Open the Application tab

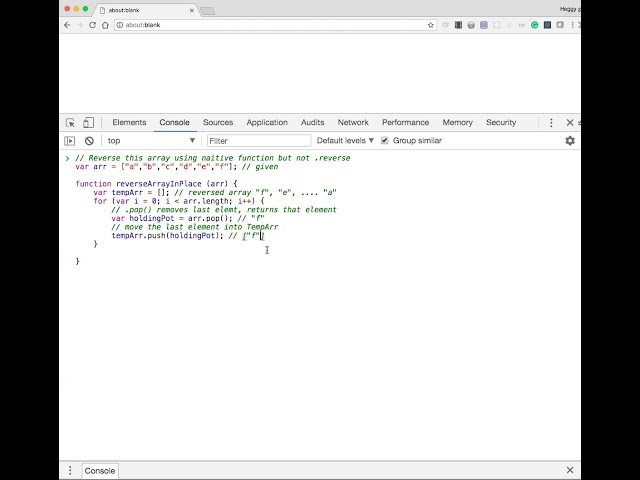click(267, 122)
